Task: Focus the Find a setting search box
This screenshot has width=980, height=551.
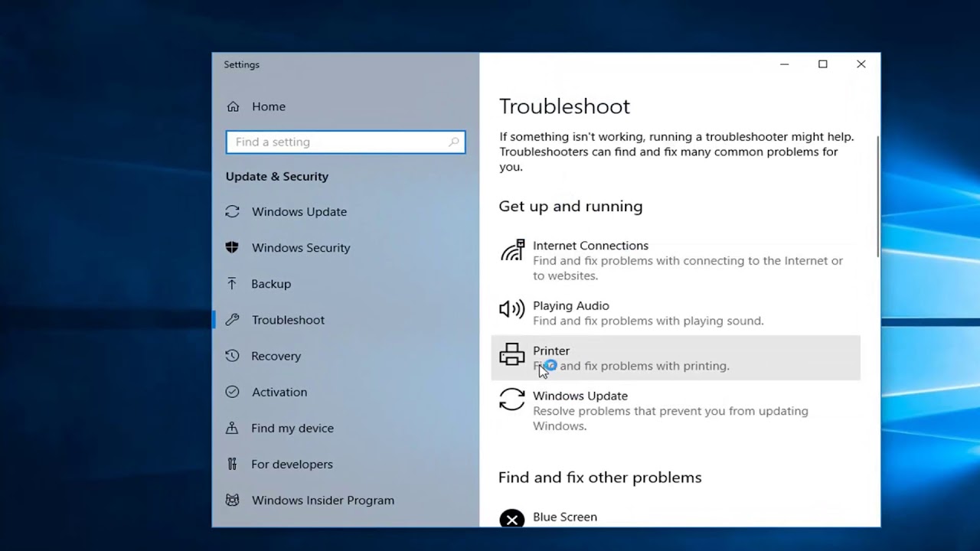Action: coord(345,142)
